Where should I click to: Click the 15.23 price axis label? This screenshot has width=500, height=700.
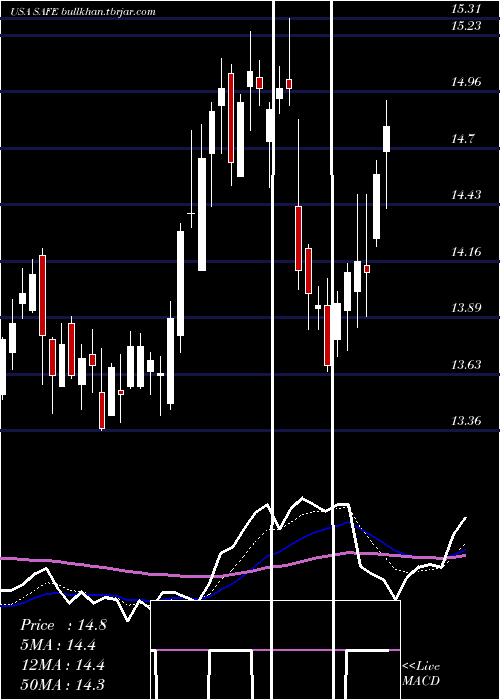(x=466, y=26)
